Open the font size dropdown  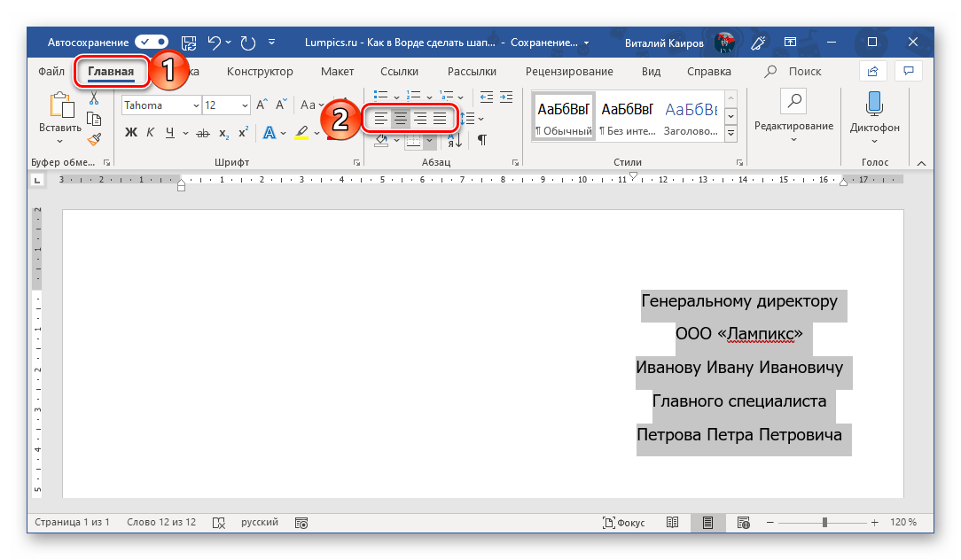click(x=245, y=105)
